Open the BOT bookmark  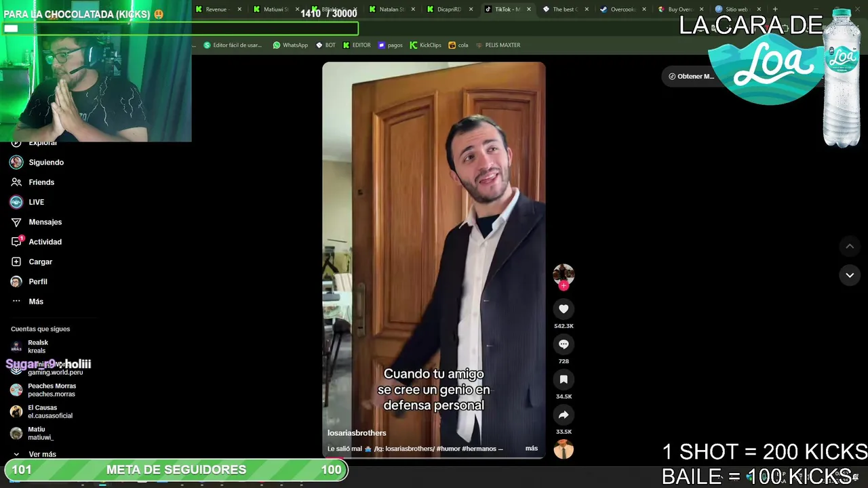click(325, 45)
